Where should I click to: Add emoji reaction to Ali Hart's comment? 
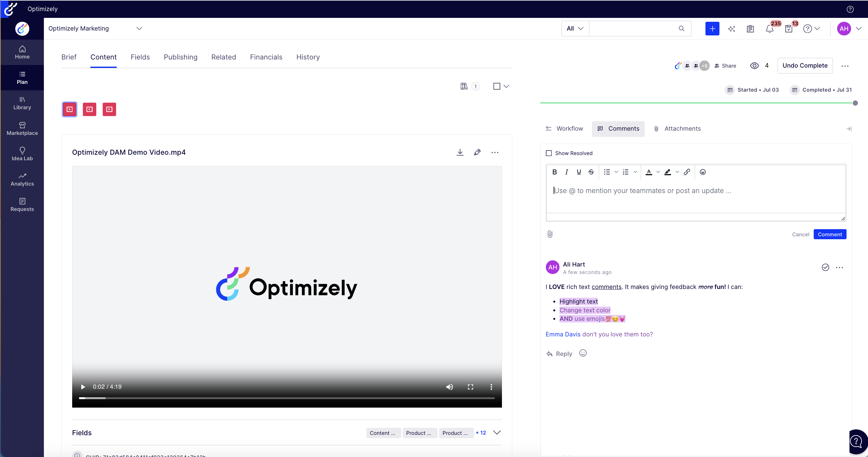tap(583, 353)
